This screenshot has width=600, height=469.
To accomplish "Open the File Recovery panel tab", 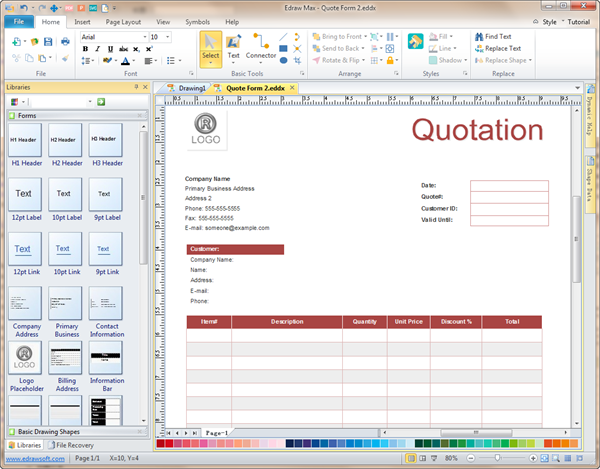I will tap(74, 444).
